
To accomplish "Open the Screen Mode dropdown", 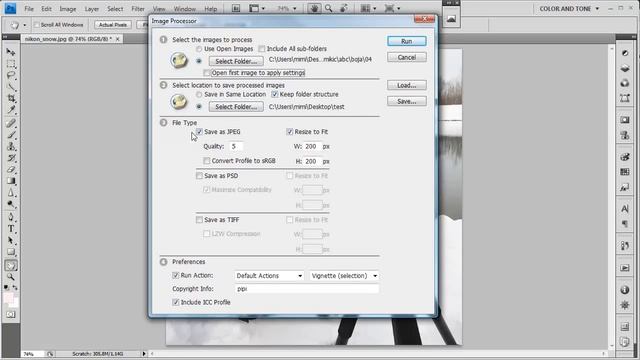I will click(392, 8).
